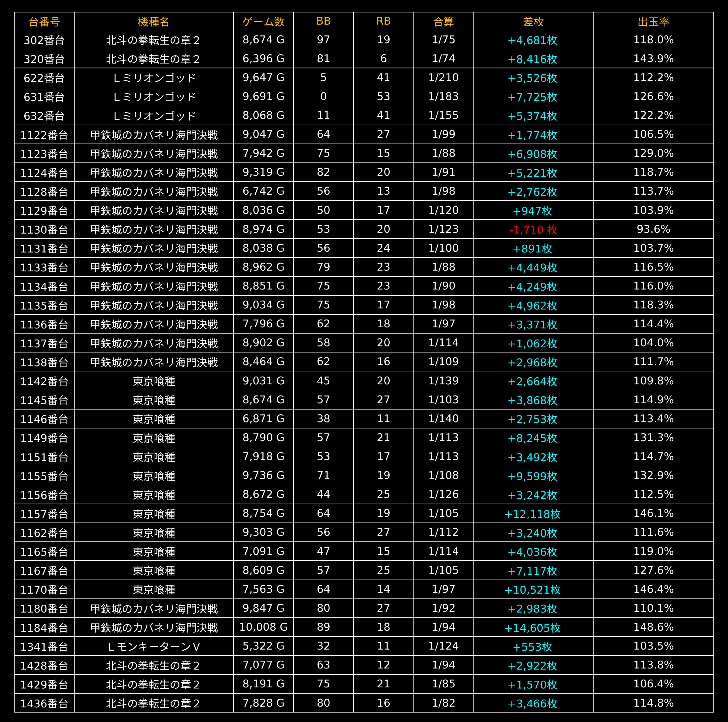Select the +8,416枚 value
The height and width of the screenshot is (722, 728).
tap(532, 59)
